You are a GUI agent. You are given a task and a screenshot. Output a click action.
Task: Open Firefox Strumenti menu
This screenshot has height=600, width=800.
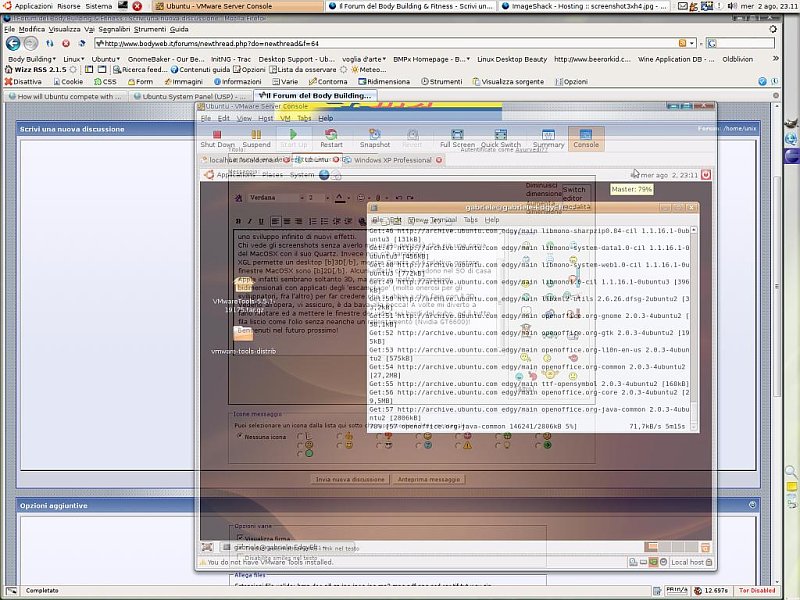(x=149, y=30)
